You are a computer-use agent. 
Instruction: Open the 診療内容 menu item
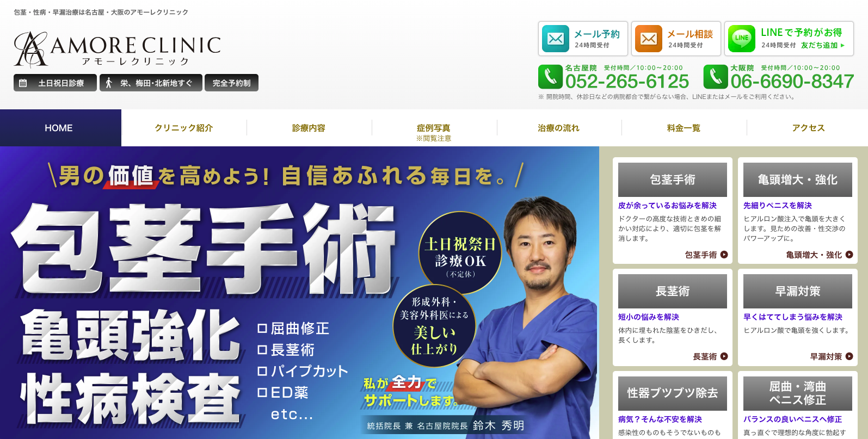pos(309,128)
